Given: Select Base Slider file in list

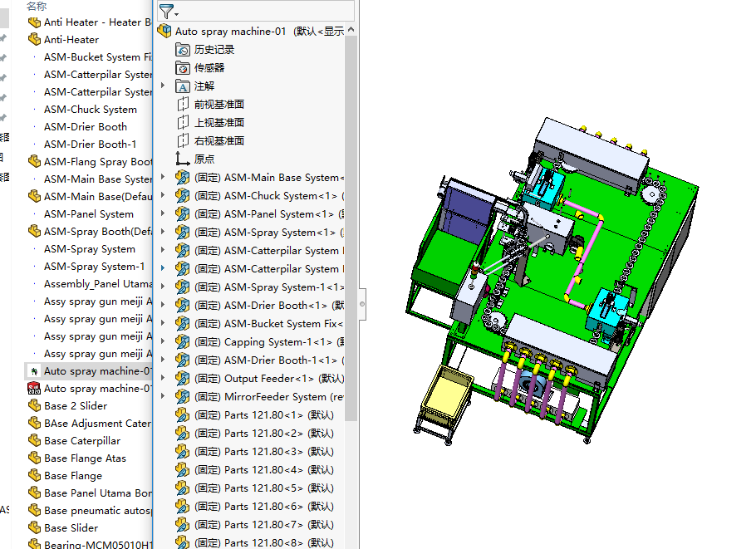Looking at the screenshot, I should (x=71, y=528).
